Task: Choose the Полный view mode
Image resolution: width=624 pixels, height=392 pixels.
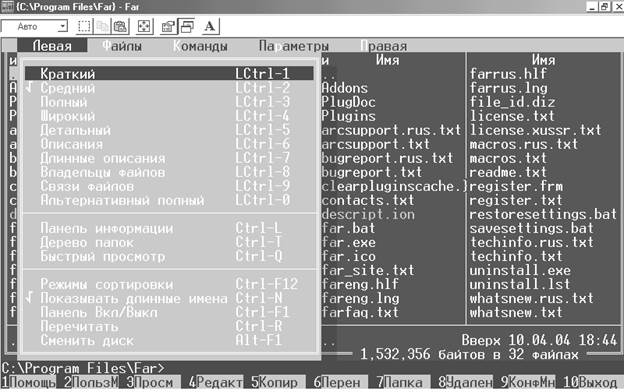Action: (169, 102)
